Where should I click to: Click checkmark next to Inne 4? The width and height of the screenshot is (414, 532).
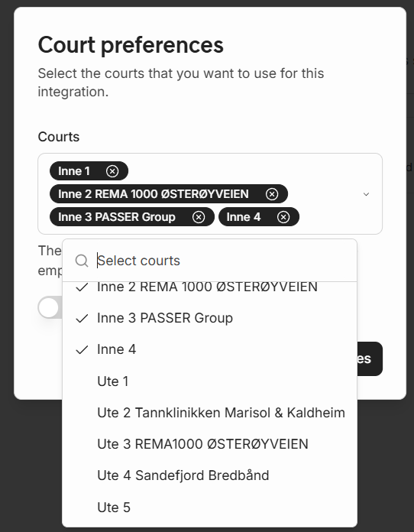(x=82, y=350)
